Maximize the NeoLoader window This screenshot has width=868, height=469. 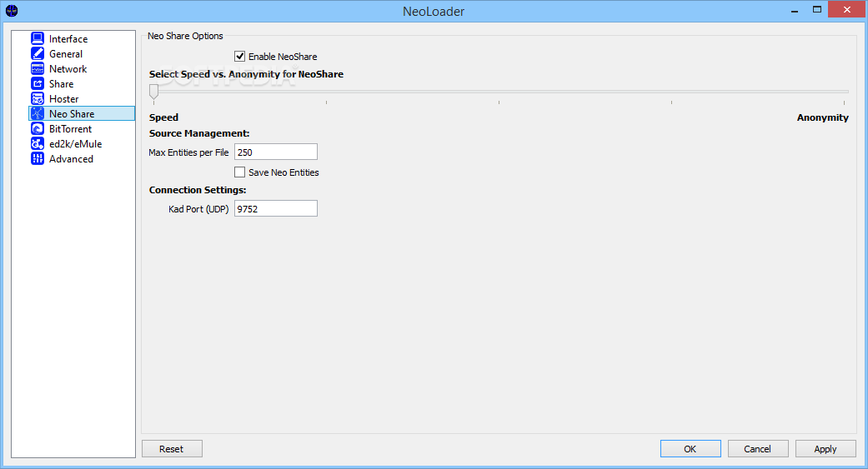(x=816, y=10)
